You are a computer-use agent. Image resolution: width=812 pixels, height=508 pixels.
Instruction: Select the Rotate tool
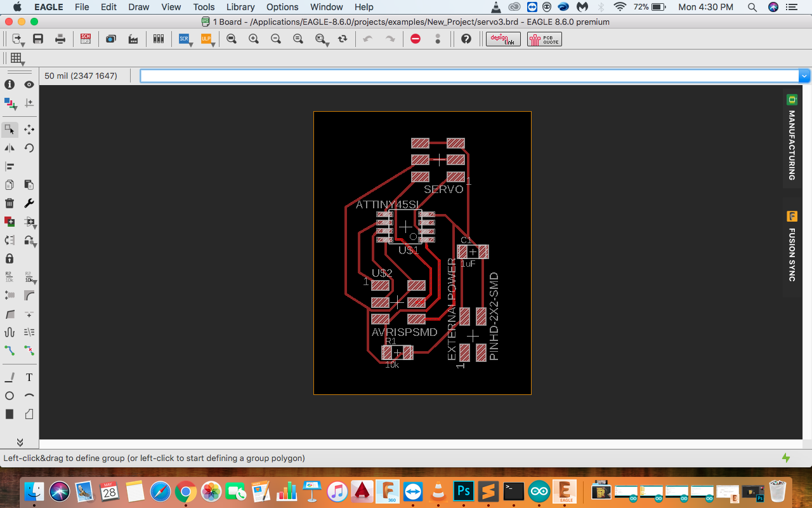29,148
